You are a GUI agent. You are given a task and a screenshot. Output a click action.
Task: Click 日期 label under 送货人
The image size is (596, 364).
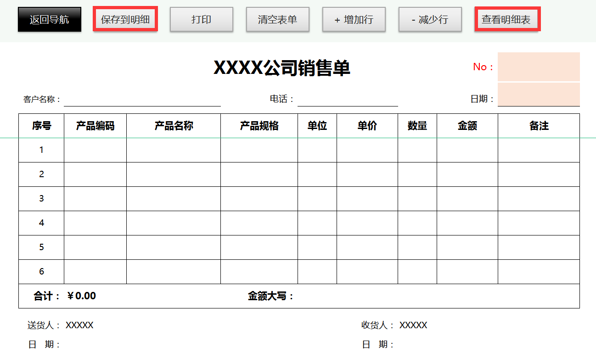44,345
